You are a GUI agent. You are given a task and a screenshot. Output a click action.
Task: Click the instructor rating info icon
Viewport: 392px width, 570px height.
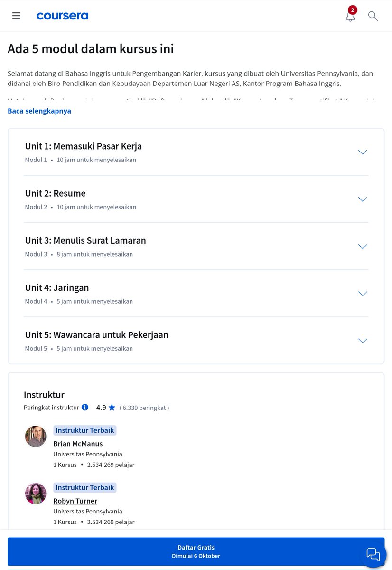pos(85,407)
